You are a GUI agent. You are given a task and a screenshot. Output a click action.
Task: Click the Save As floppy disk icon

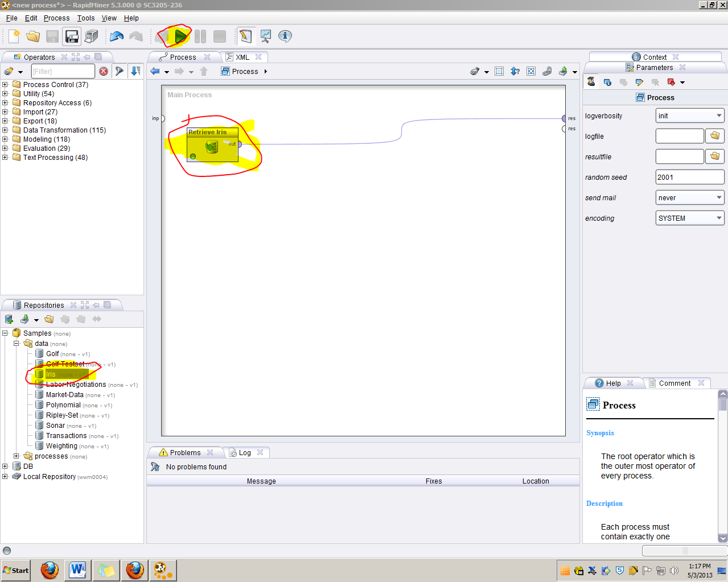(72, 36)
